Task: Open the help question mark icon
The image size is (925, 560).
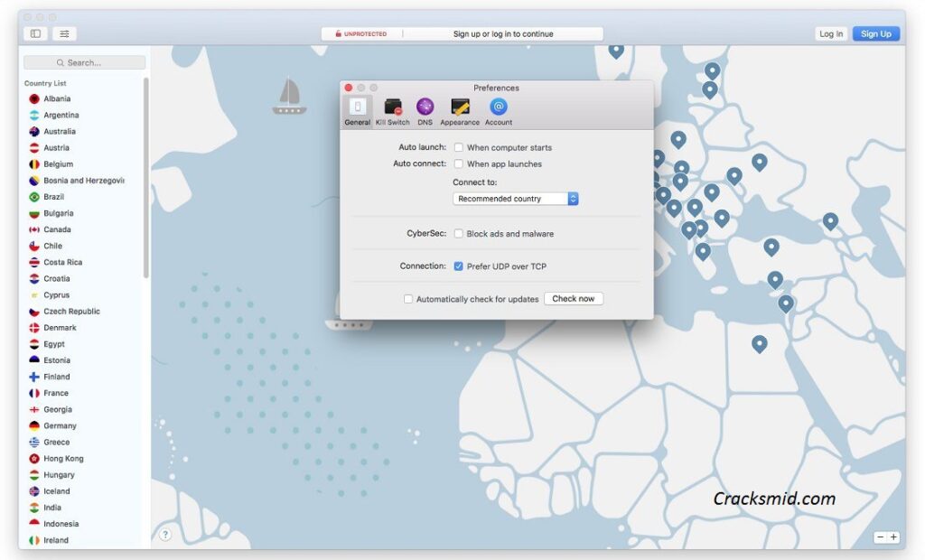Action: [165, 535]
